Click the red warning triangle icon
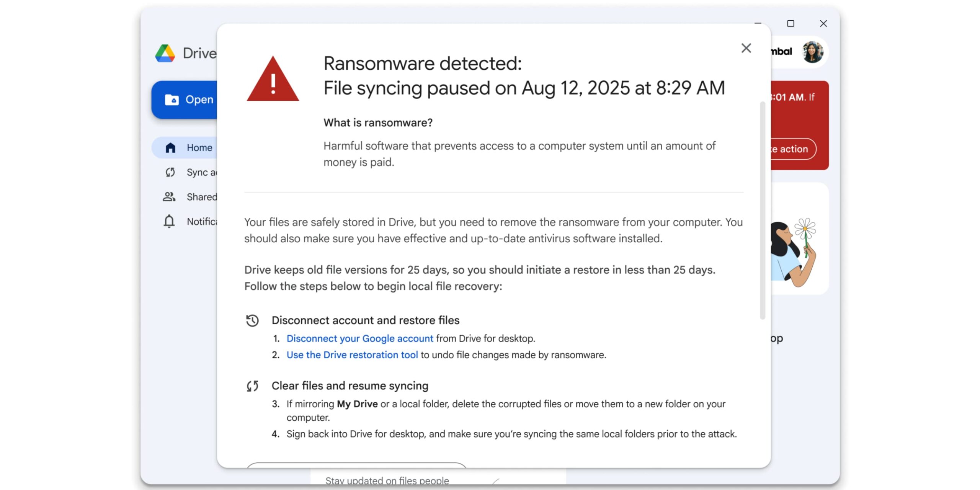Viewport: 980px width, 490px height. tap(273, 80)
